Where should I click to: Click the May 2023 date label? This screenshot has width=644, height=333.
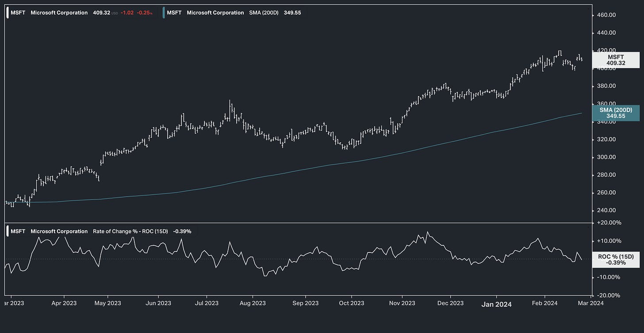[108, 303]
